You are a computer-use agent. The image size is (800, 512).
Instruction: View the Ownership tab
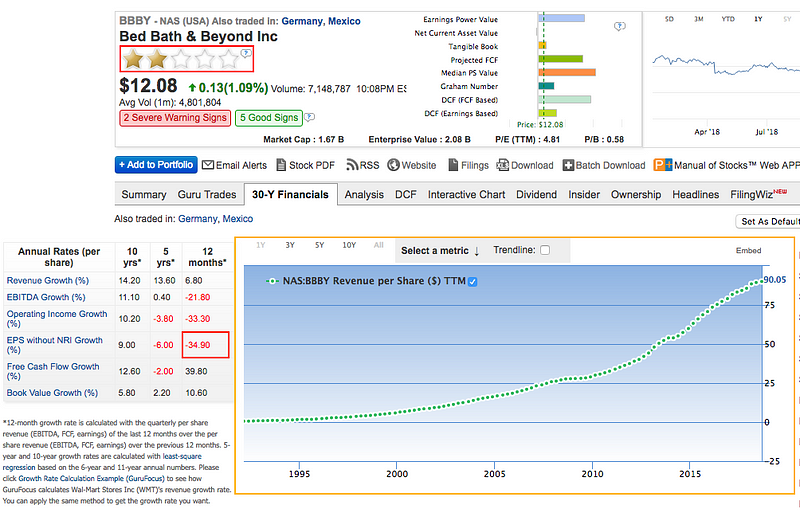tap(636, 194)
